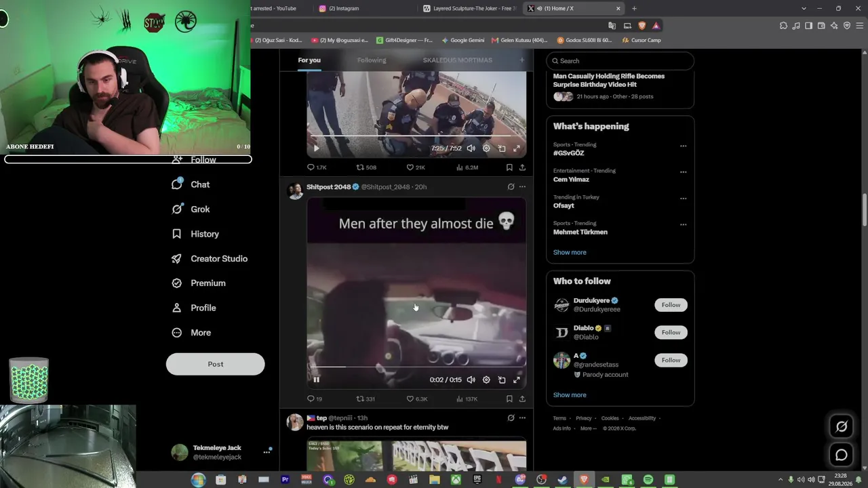The image size is (868, 488).
Task: Share the post with 6.2M views
Action: (x=522, y=167)
